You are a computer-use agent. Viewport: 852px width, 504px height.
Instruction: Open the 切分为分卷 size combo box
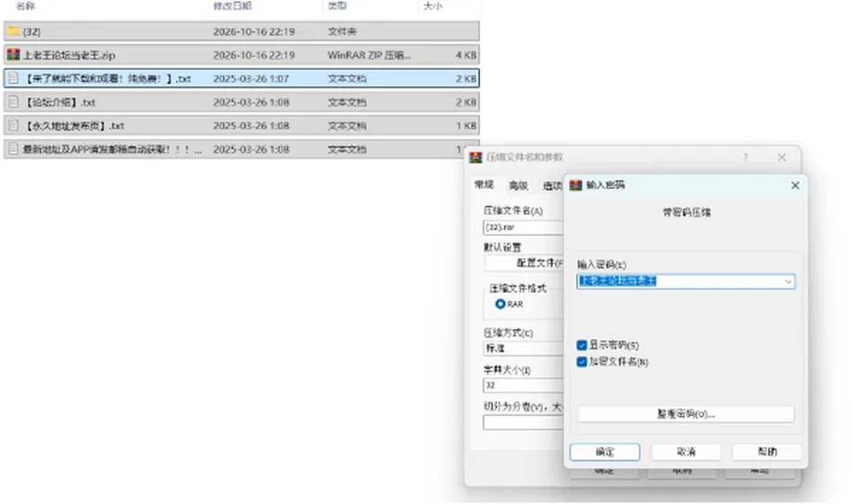[523, 422]
